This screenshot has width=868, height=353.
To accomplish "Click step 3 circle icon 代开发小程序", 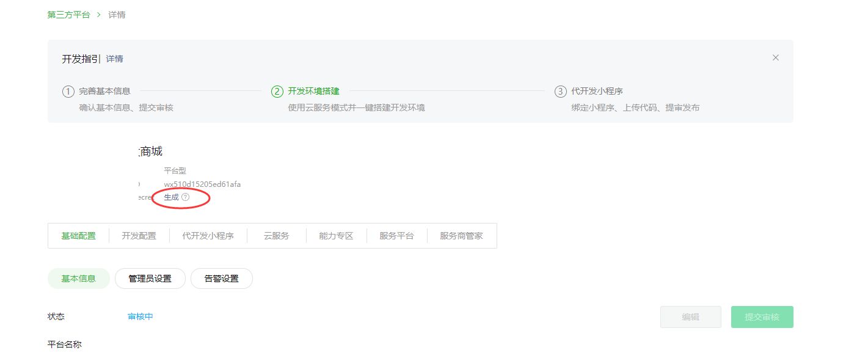I will pyautogui.click(x=560, y=92).
